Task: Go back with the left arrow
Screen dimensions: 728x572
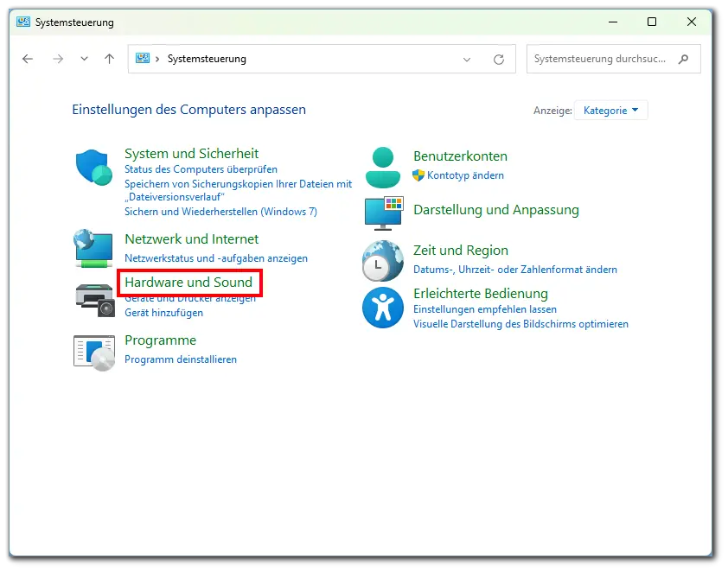Action: pos(28,59)
